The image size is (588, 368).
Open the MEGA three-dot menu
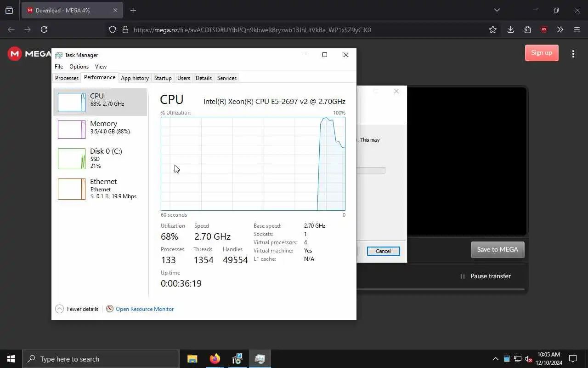click(573, 54)
